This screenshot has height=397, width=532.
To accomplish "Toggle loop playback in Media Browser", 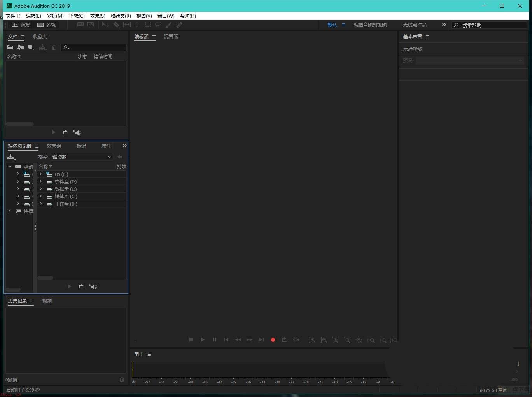I will point(81,286).
